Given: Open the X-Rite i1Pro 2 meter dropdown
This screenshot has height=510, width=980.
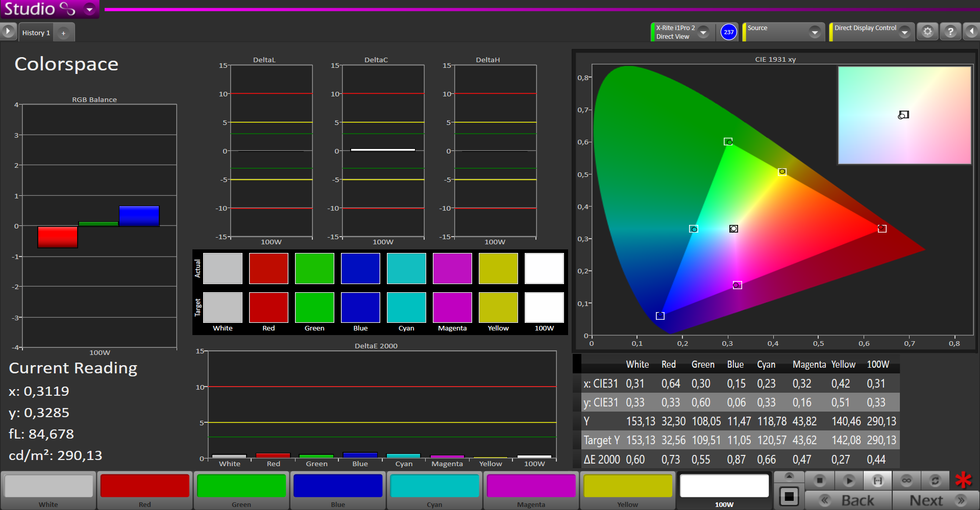Looking at the screenshot, I should 703,32.
